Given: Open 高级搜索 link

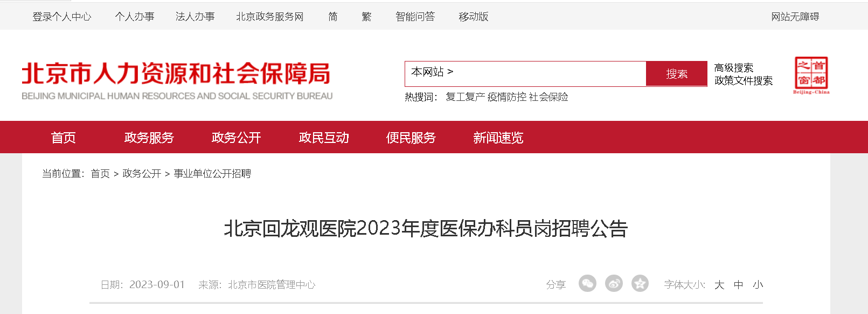Looking at the screenshot, I should (x=734, y=68).
